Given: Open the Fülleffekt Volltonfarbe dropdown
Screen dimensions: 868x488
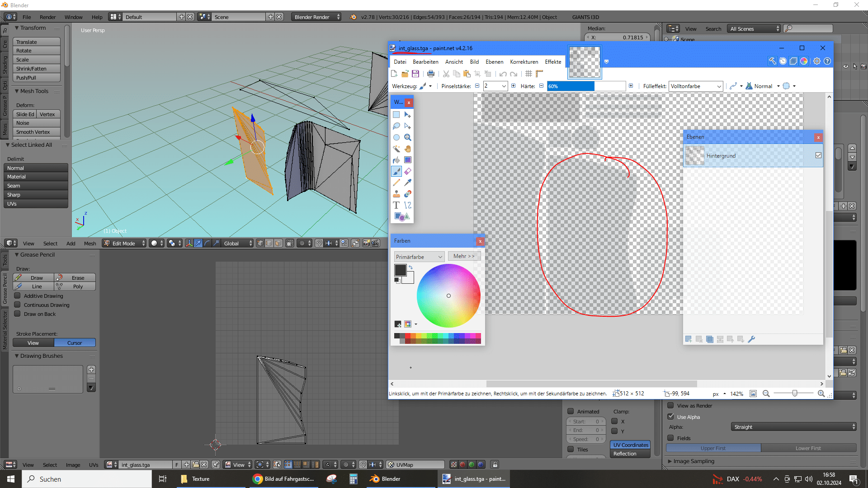Looking at the screenshot, I should [696, 86].
